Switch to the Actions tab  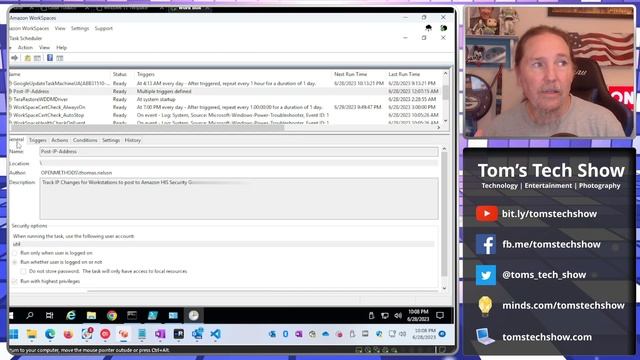point(60,140)
